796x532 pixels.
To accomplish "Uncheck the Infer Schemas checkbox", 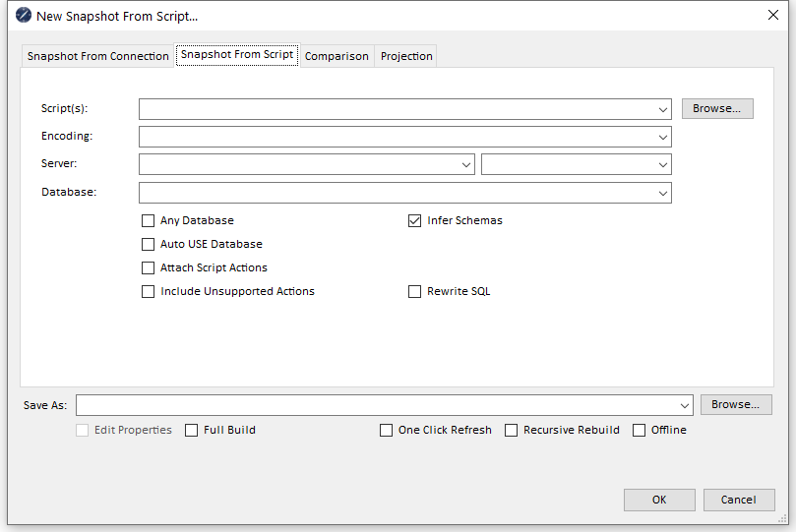I will (415, 221).
